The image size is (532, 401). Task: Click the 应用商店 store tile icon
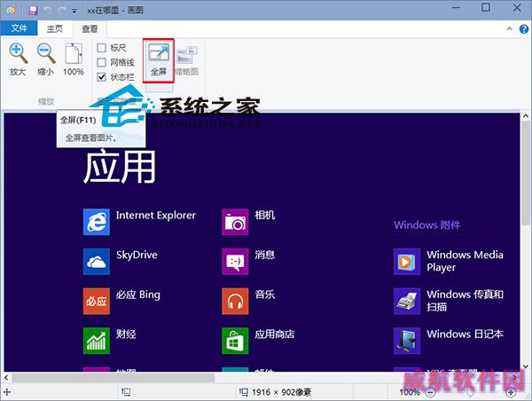point(235,341)
